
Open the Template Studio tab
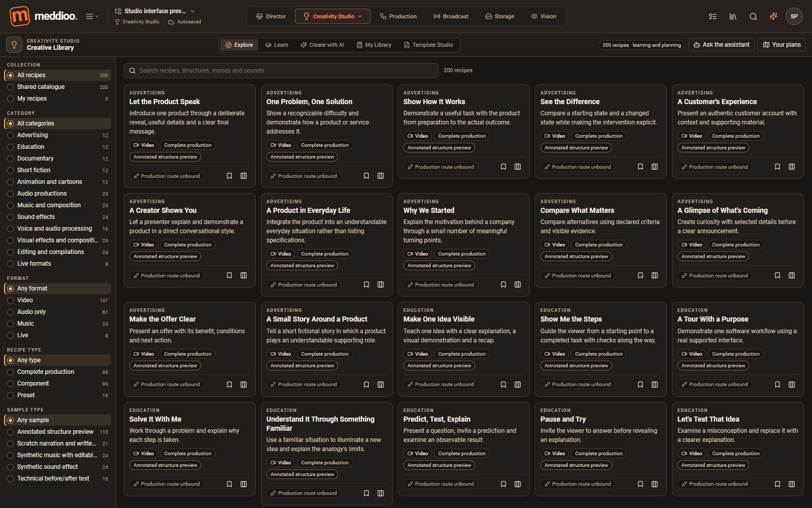[428, 45]
